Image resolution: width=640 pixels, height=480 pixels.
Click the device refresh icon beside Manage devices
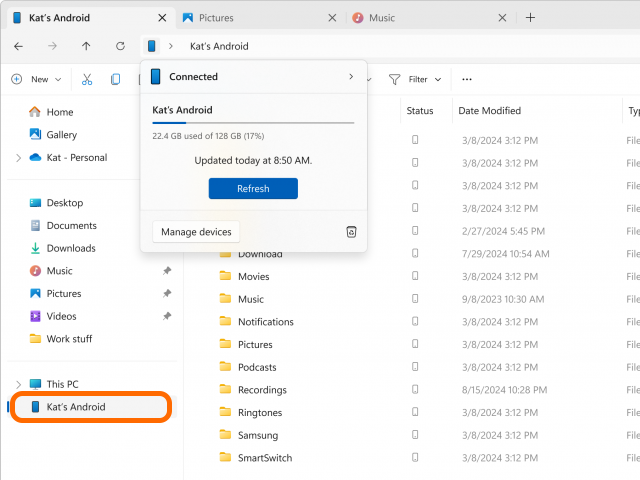[x=351, y=232]
